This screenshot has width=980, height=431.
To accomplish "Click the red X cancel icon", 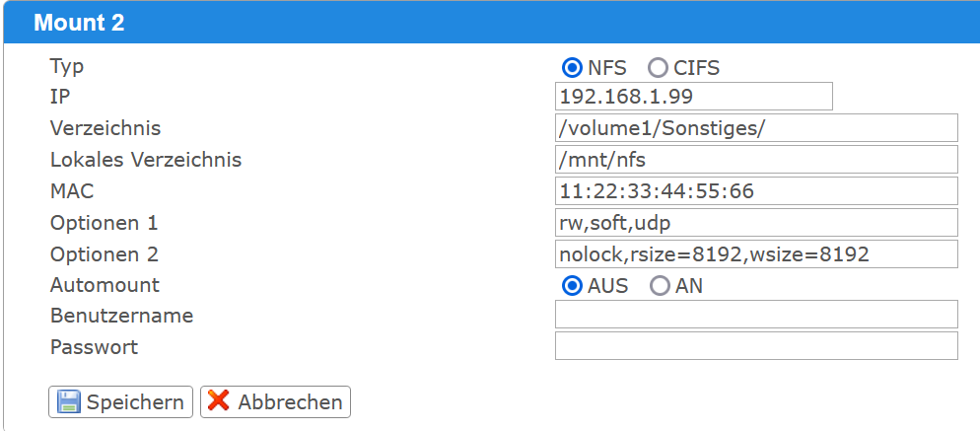I will (x=219, y=401).
